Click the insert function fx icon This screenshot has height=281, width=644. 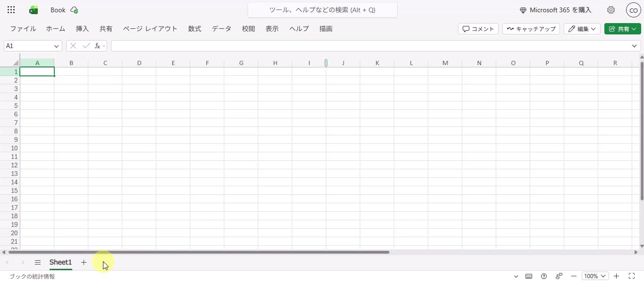97,46
